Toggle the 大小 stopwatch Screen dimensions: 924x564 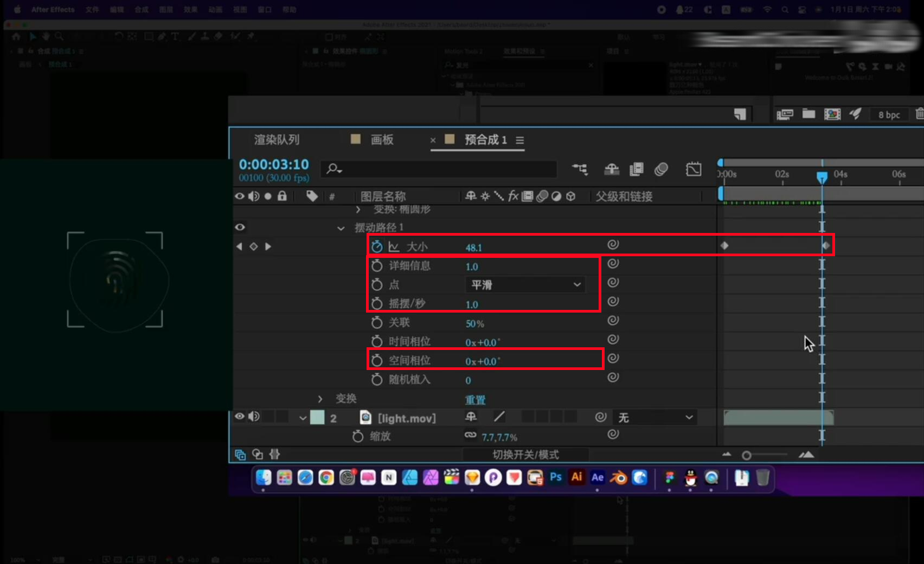click(377, 247)
